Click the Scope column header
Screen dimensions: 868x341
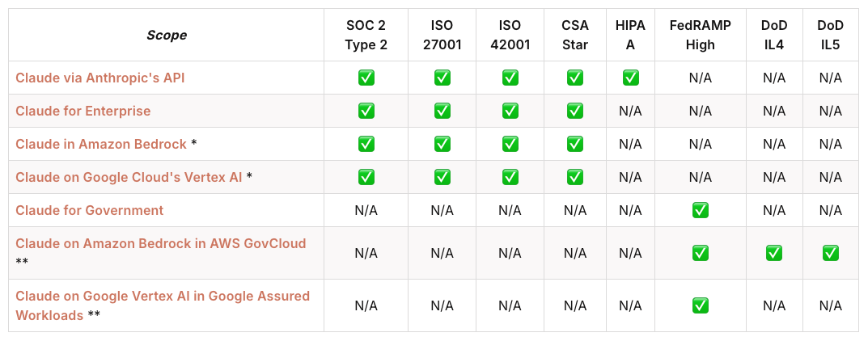166,35
